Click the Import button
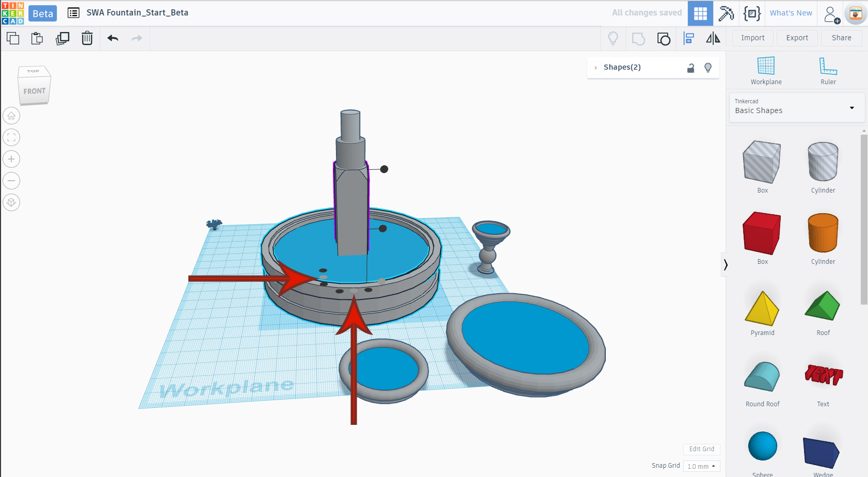The height and width of the screenshot is (477, 868). [x=753, y=38]
